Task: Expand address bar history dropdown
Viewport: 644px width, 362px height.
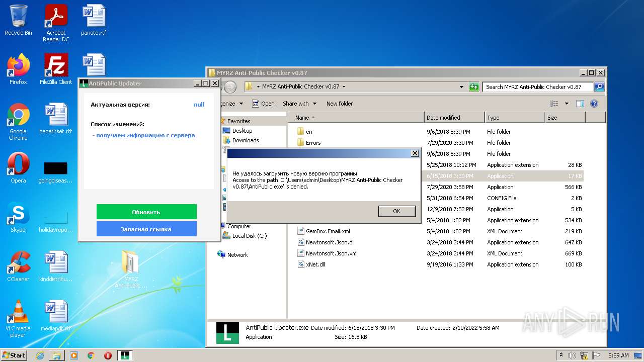Action: 461,87
